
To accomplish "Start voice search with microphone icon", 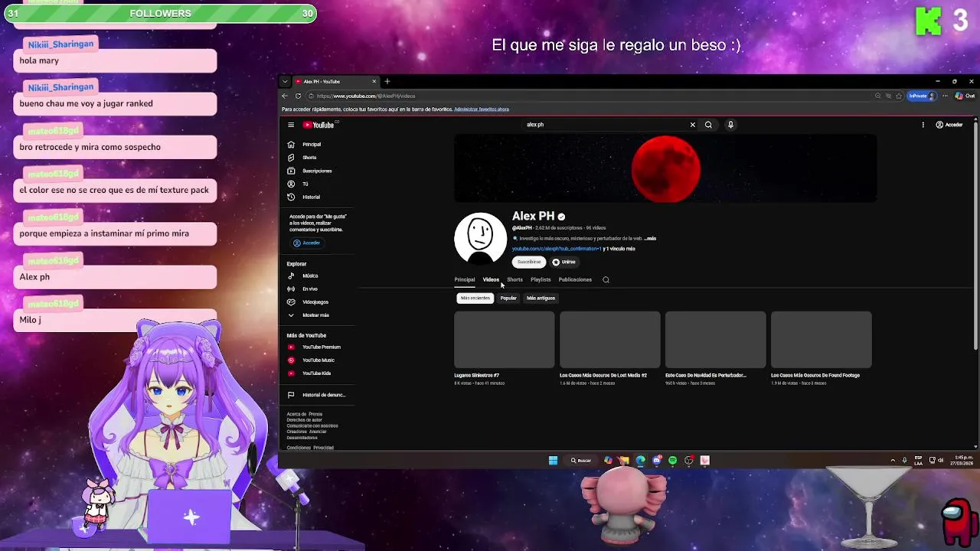I will coord(730,125).
